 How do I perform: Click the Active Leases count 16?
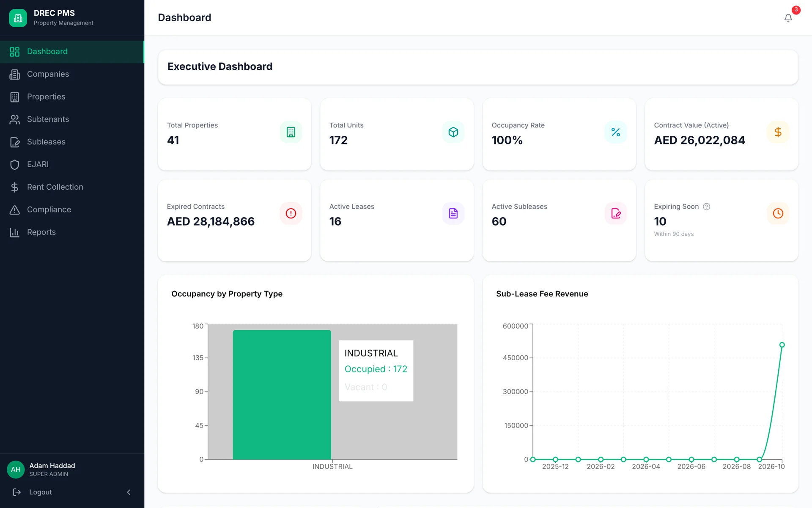[x=335, y=221]
